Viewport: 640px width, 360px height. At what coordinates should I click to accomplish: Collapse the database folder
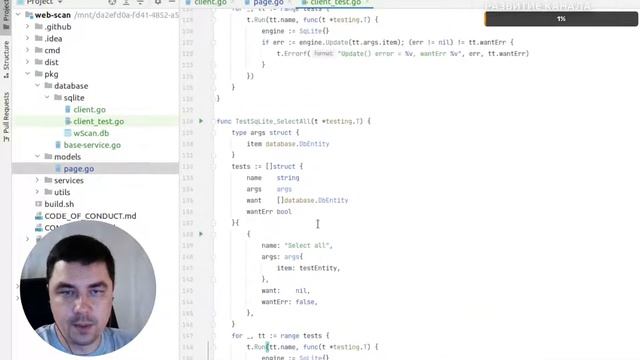click(38, 86)
